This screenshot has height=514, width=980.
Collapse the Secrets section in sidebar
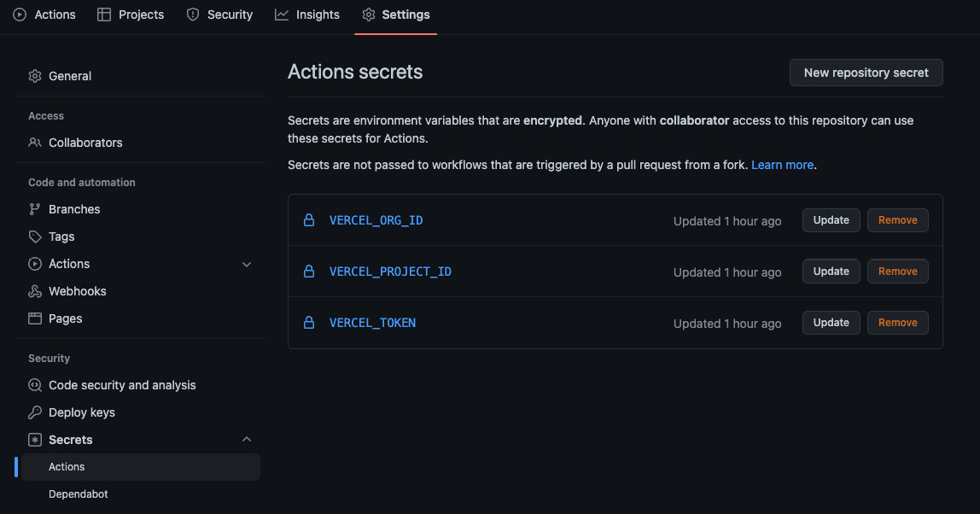247,439
